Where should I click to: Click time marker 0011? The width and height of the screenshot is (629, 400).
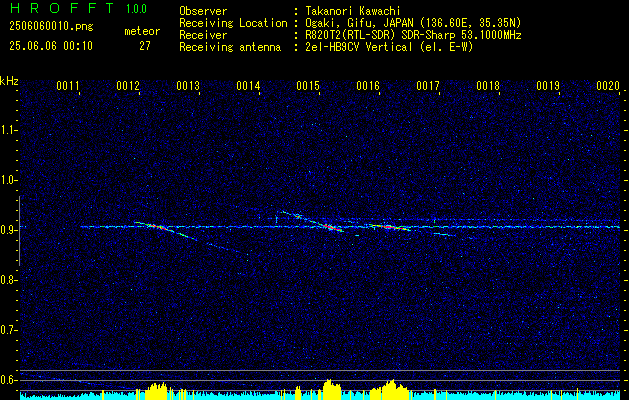tap(67, 86)
